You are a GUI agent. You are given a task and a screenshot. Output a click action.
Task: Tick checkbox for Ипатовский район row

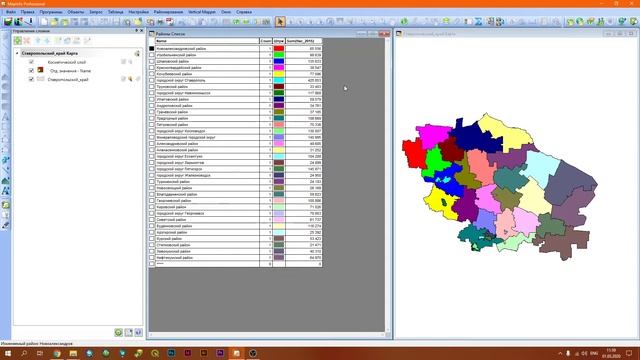[152, 99]
